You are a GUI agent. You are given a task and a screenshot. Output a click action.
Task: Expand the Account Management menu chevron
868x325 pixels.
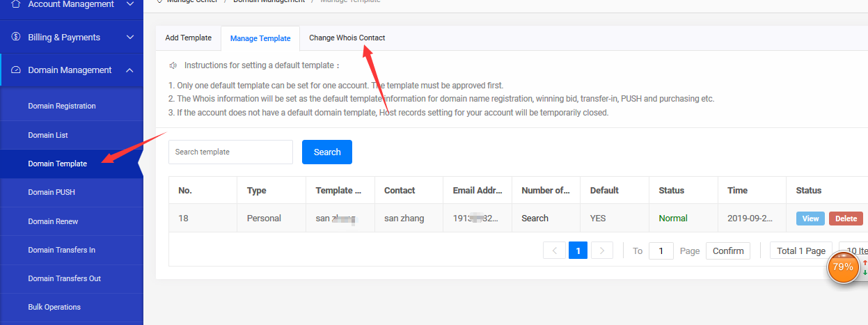129,4
